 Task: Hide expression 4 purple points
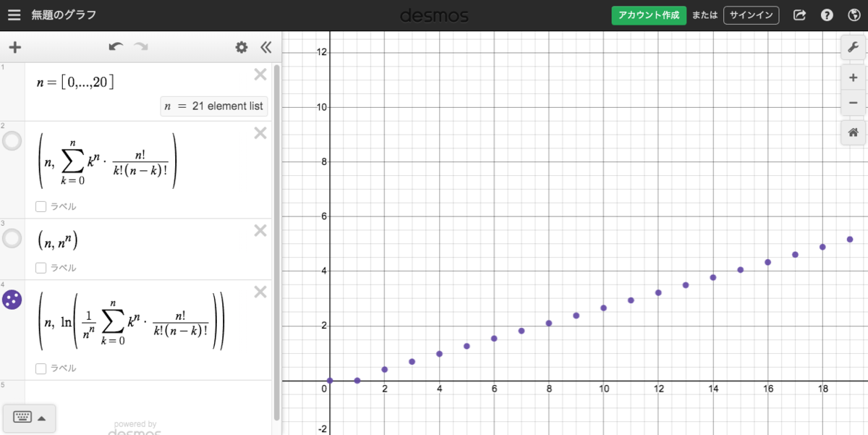(x=12, y=300)
